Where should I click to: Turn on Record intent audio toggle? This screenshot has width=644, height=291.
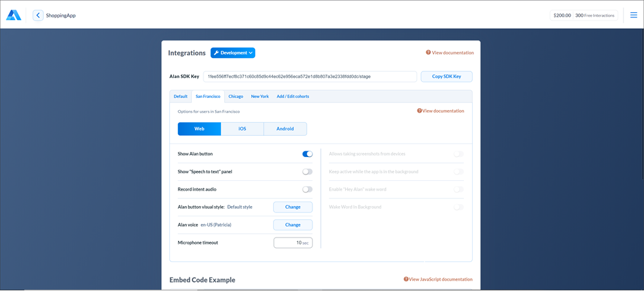click(x=307, y=189)
